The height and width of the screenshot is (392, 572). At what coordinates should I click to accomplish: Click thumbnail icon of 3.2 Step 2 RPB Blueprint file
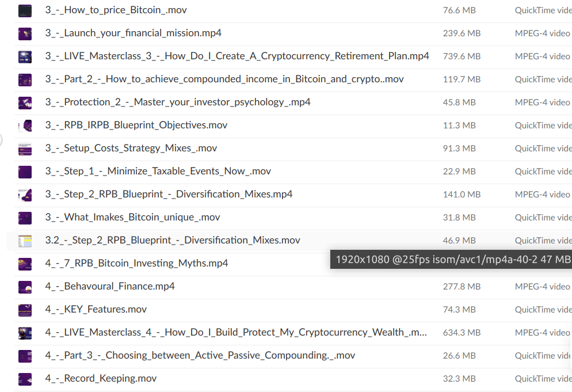(25, 241)
